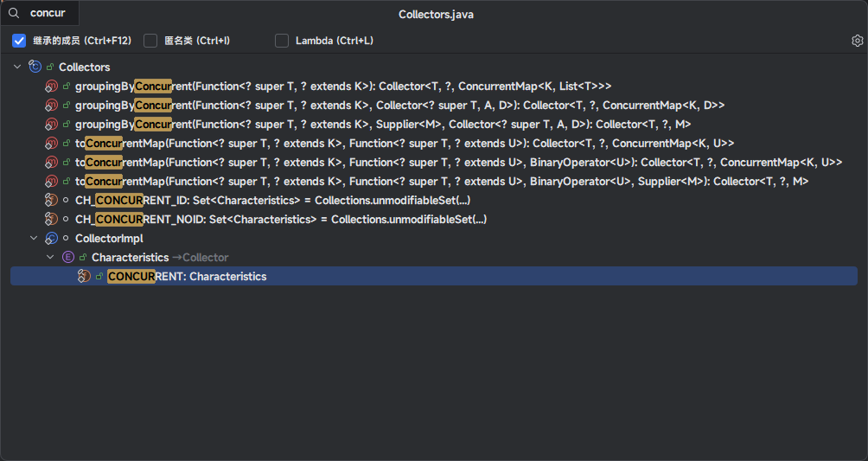This screenshot has height=461, width=868.
Task: Enable the 匿名类 checkbox
Action: click(x=150, y=41)
